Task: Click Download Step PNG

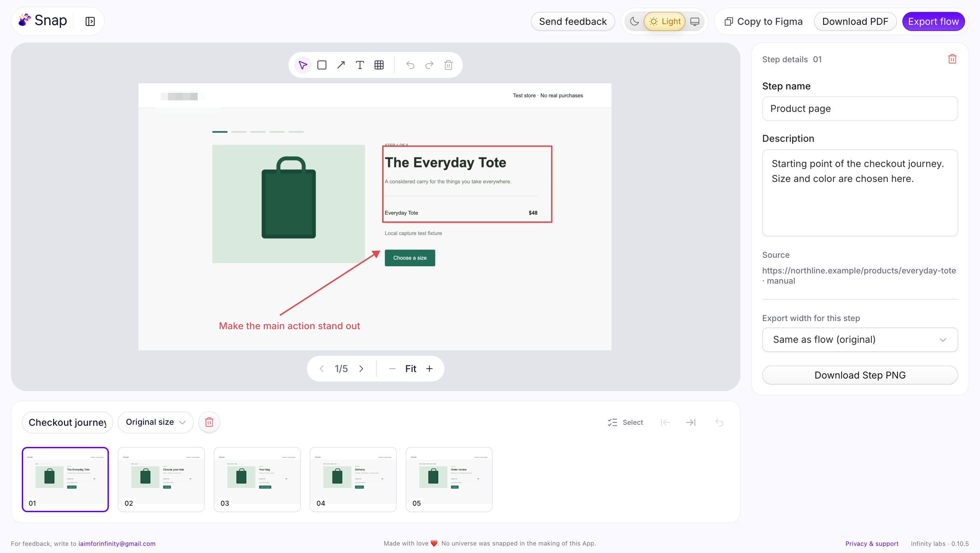Action: (x=860, y=375)
